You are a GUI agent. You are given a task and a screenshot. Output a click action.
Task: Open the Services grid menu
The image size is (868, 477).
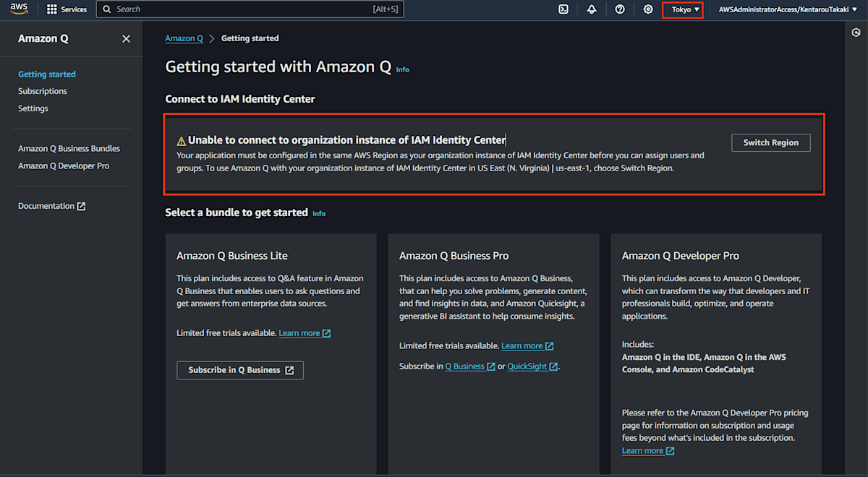pos(67,9)
